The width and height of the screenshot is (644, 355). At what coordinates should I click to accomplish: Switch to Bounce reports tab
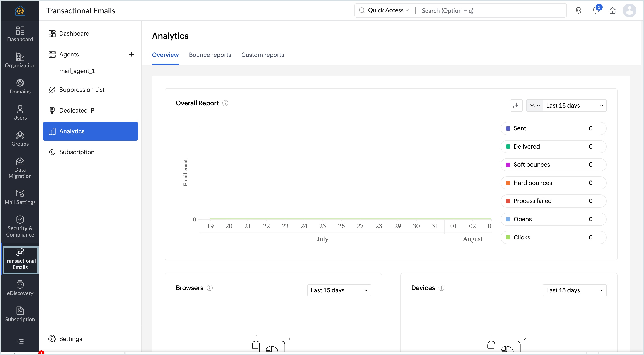click(x=210, y=55)
